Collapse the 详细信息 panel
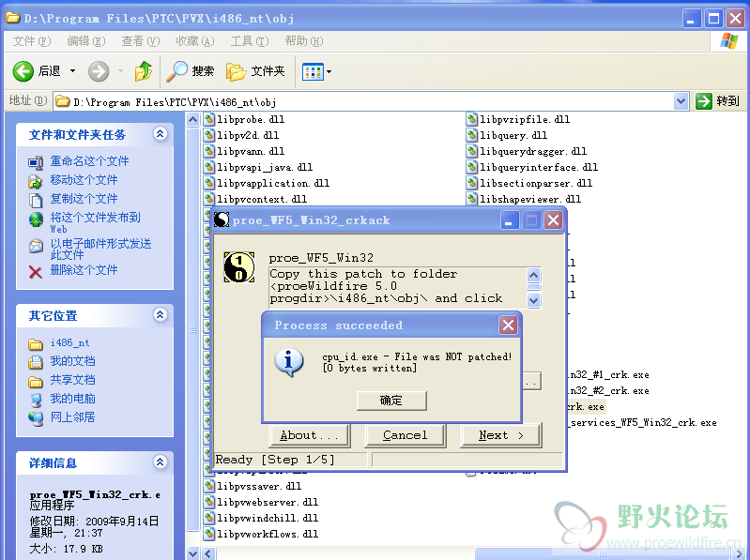Image resolution: width=750 pixels, height=560 pixels. pyautogui.click(x=160, y=462)
